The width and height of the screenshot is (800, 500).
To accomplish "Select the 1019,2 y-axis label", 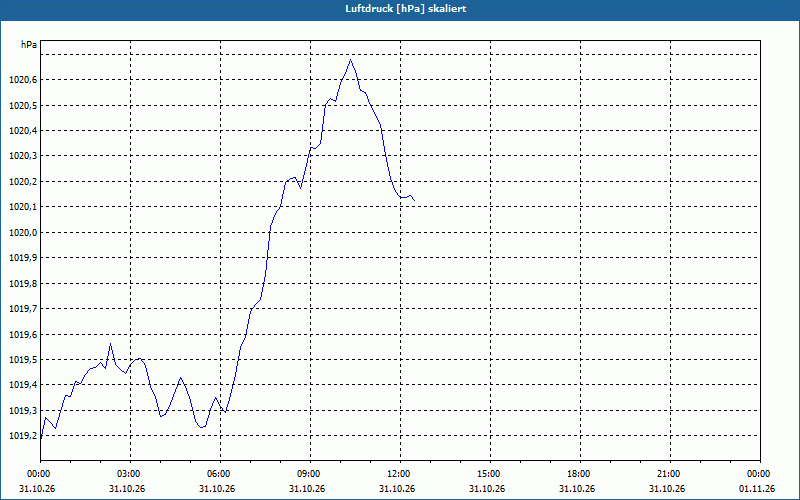I will coord(23,436).
